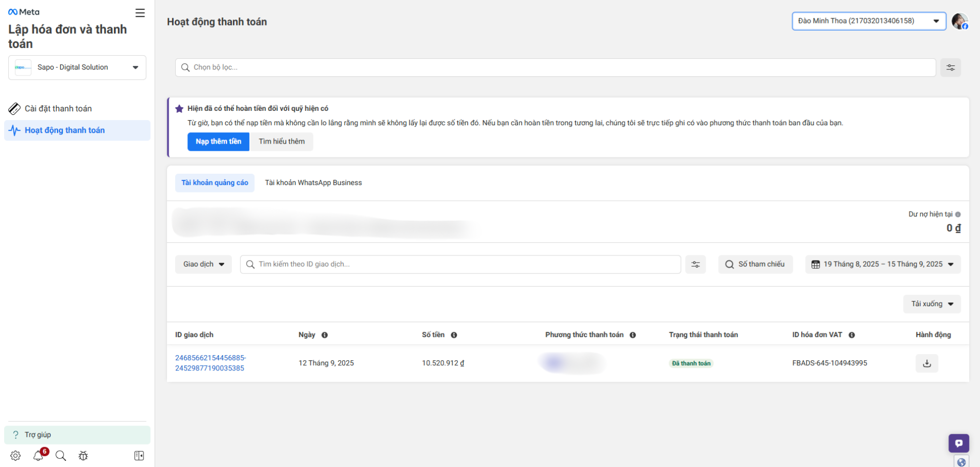Switch to Tài khoản WhatsApp Business tab
This screenshot has width=980, height=467.
coord(313,183)
